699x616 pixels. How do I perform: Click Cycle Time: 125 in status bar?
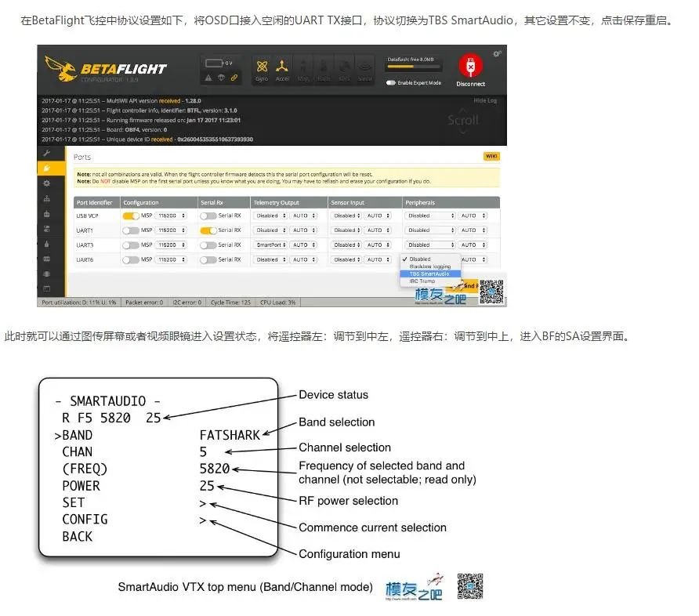click(230, 303)
